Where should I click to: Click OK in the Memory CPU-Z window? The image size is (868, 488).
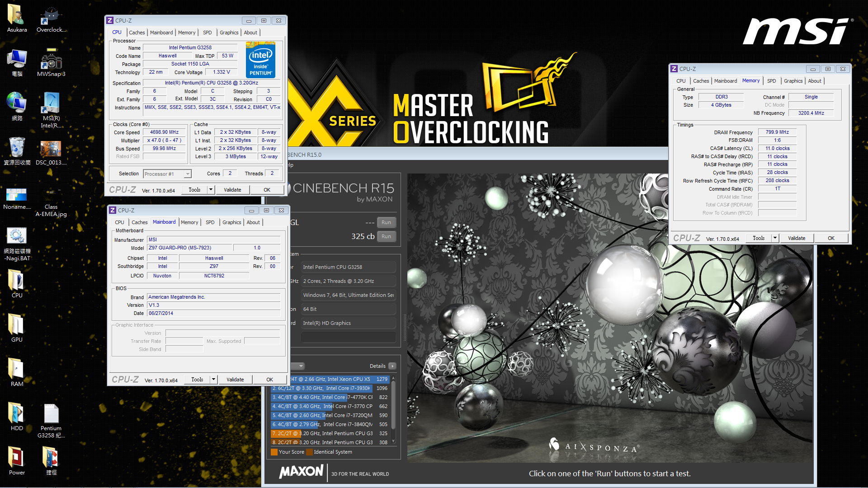point(831,238)
